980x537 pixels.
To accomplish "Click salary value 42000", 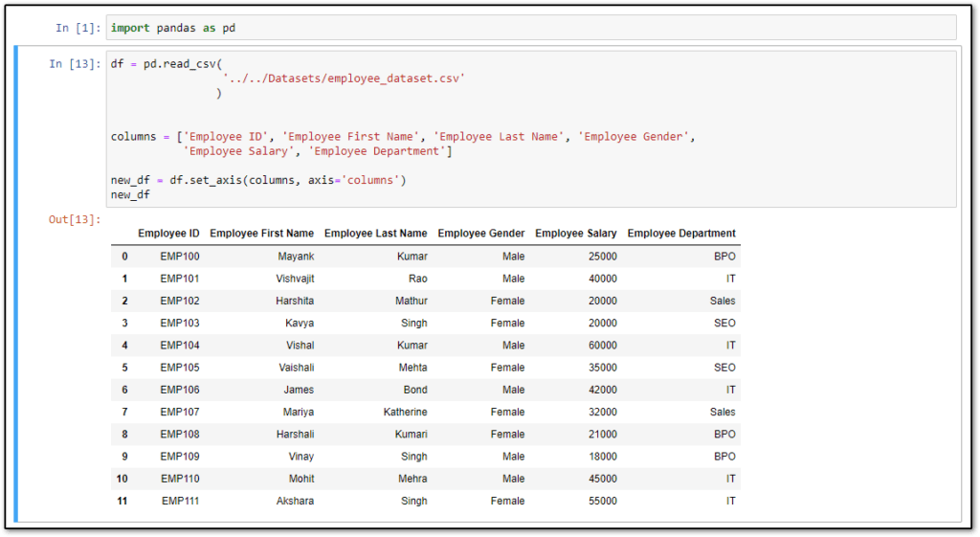I will coord(603,390).
